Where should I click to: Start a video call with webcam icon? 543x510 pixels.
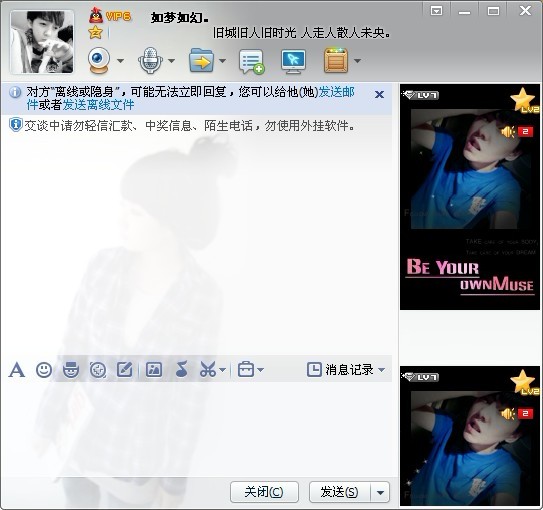click(x=99, y=61)
